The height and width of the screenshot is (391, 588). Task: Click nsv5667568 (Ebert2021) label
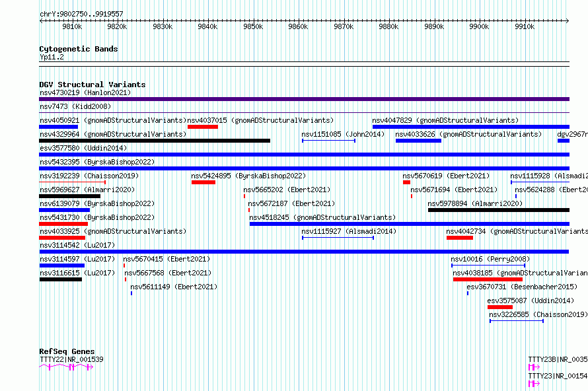(168, 273)
